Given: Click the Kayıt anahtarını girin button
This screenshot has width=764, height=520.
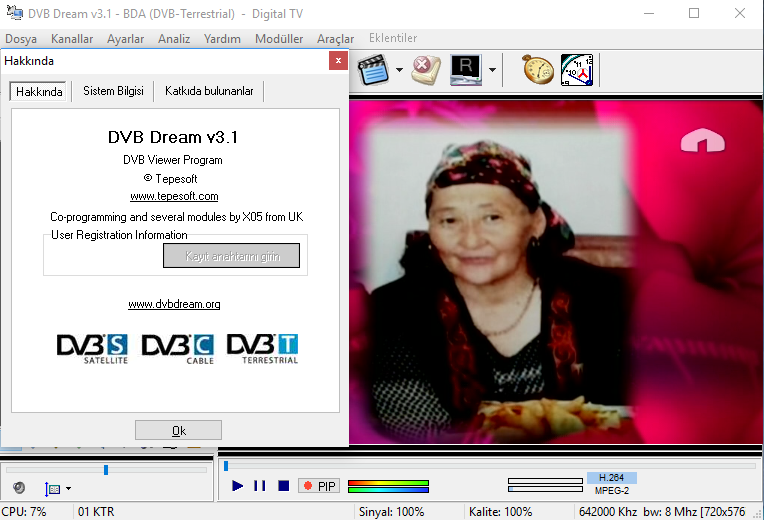Looking at the screenshot, I should pos(231,256).
